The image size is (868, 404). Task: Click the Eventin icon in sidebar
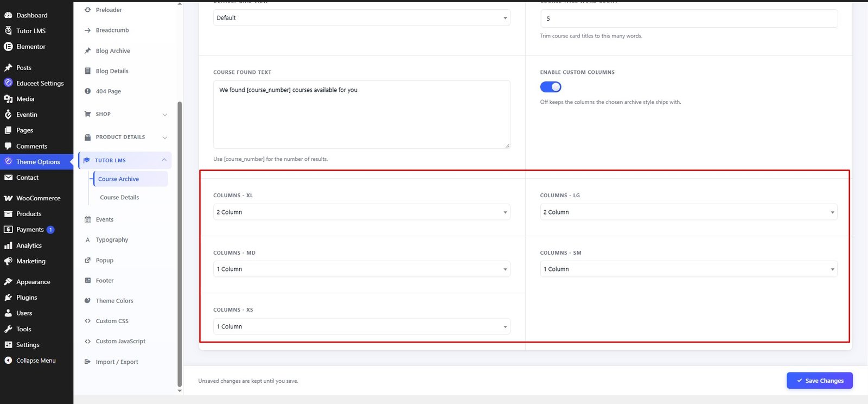pyautogui.click(x=8, y=115)
